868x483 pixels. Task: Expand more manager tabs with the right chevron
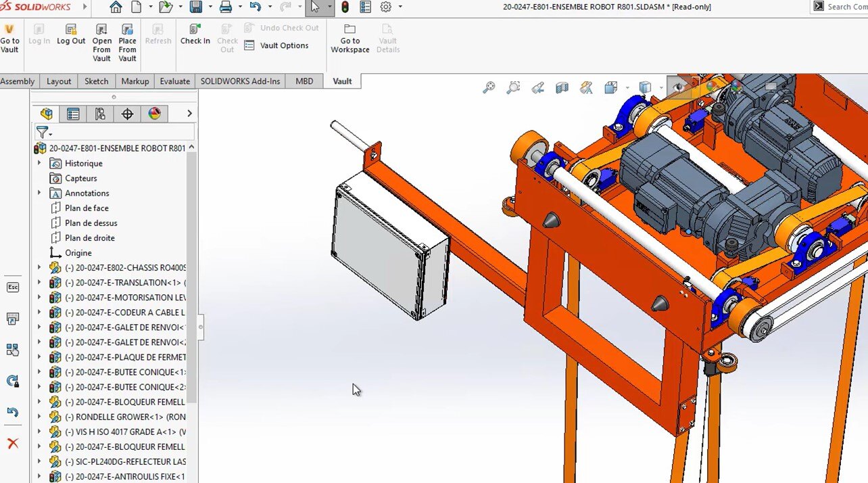189,114
